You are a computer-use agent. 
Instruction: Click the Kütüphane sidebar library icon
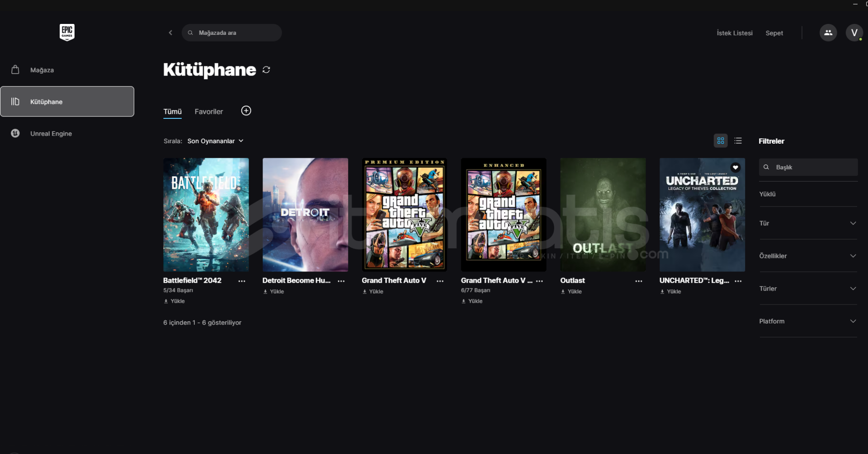[x=15, y=102]
